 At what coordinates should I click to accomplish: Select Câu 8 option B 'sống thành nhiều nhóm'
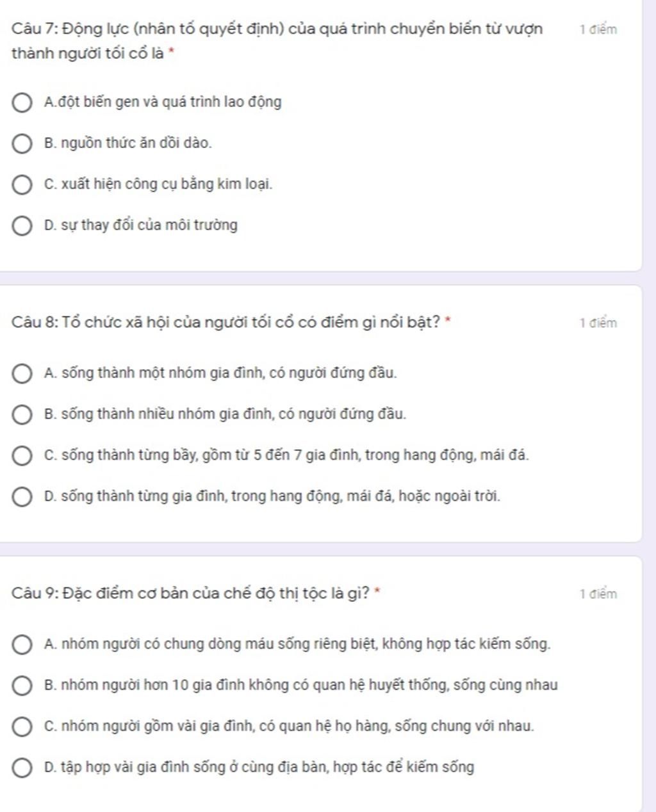[22, 414]
